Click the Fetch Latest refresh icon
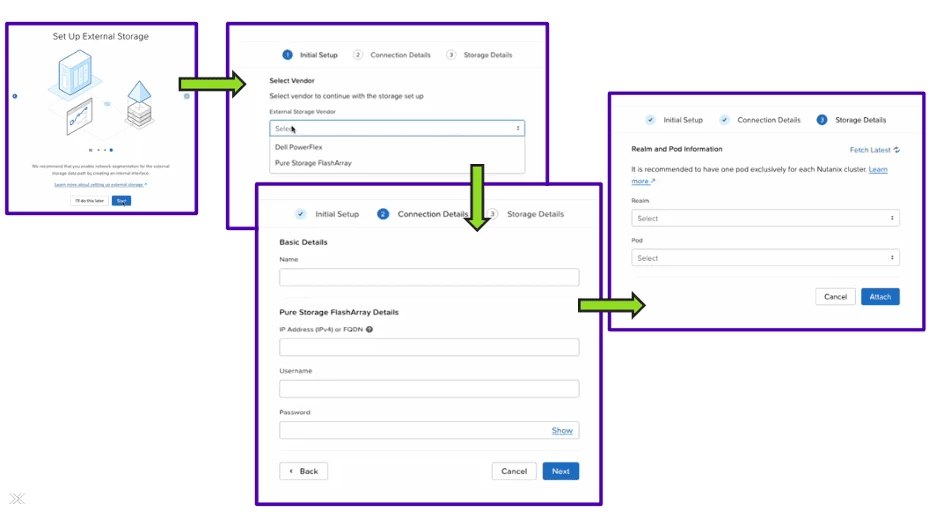 click(897, 150)
